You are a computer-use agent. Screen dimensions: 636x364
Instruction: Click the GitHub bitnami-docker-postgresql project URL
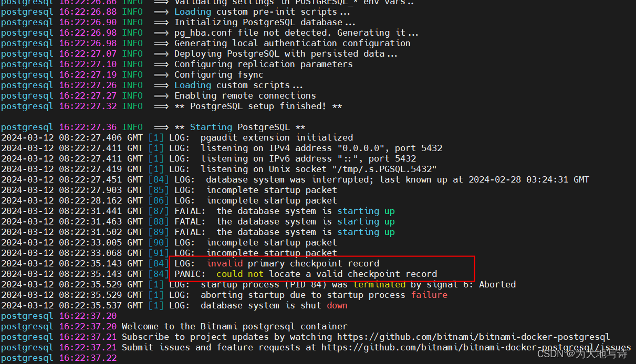(473, 337)
